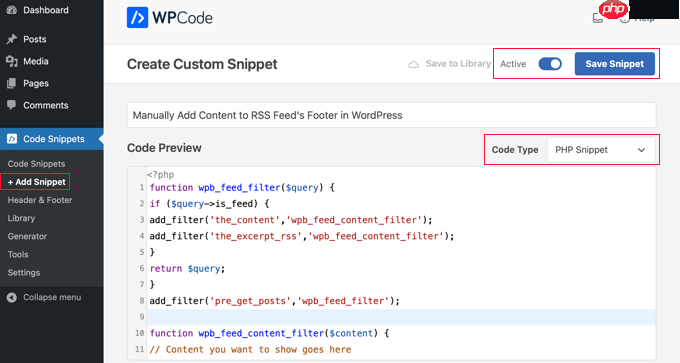The width and height of the screenshot is (680, 363).
Task: Open the Header & Footer menu item
Action: click(x=40, y=200)
